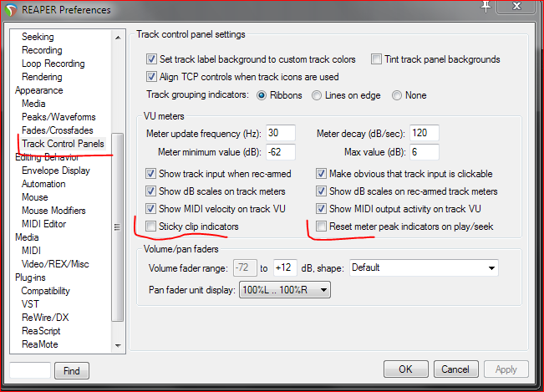Select Rendering preferences page
The width and height of the screenshot is (544, 392).
(42, 77)
